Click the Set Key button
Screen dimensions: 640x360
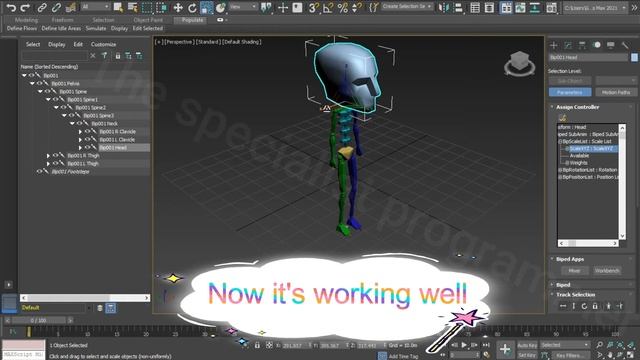(x=527, y=356)
